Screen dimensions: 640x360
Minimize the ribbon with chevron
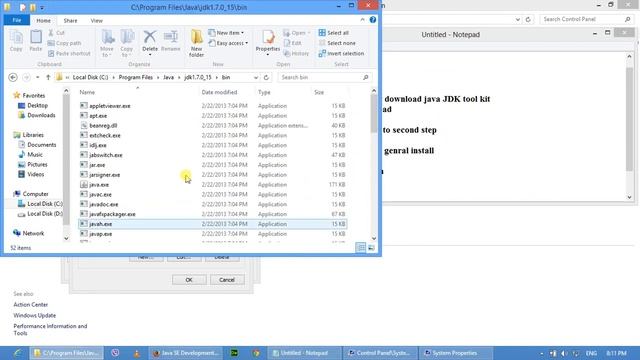click(x=362, y=20)
